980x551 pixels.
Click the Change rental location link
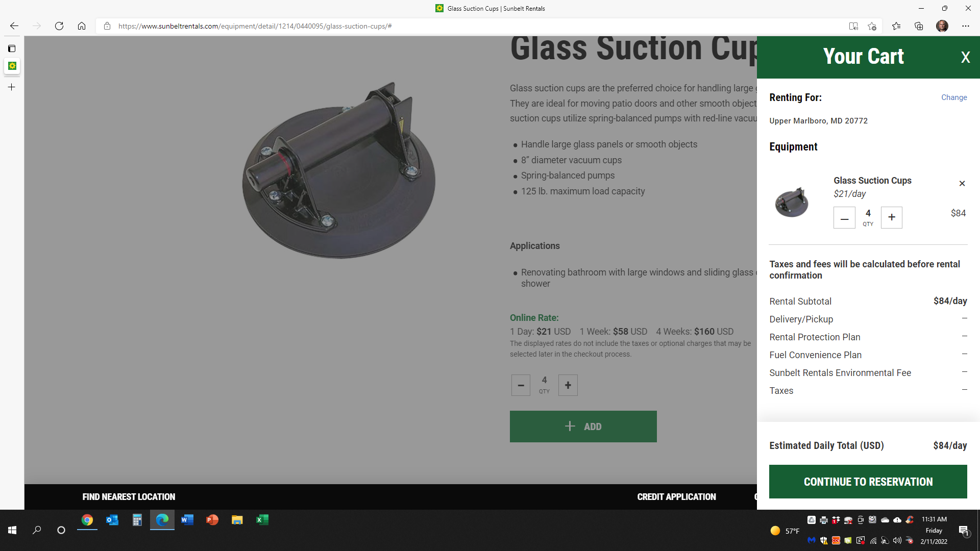tap(954, 97)
